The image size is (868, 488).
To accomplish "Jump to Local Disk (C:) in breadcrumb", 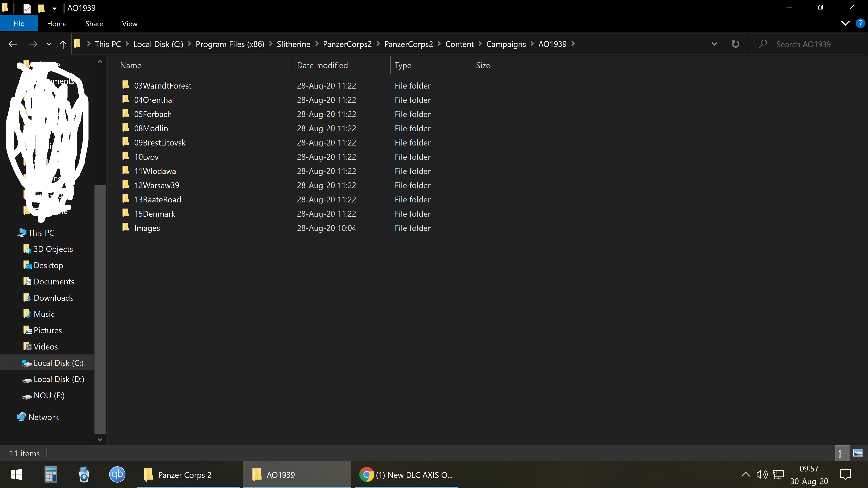I will pos(158,44).
